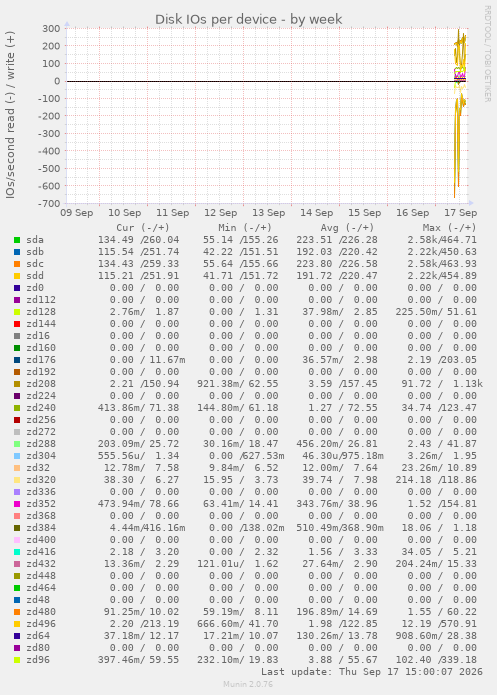Click the 'sdc' device label
The image size is (497, 695).
coord(35,264)
